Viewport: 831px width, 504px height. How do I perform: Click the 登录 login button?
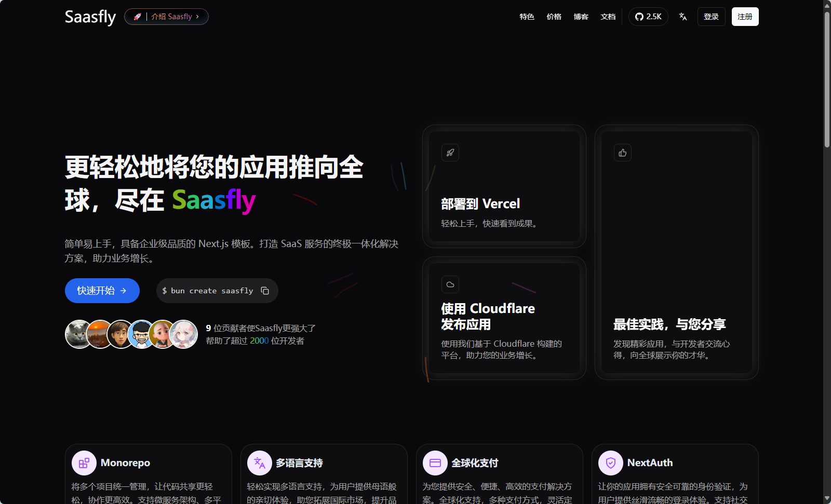(711, 17)
